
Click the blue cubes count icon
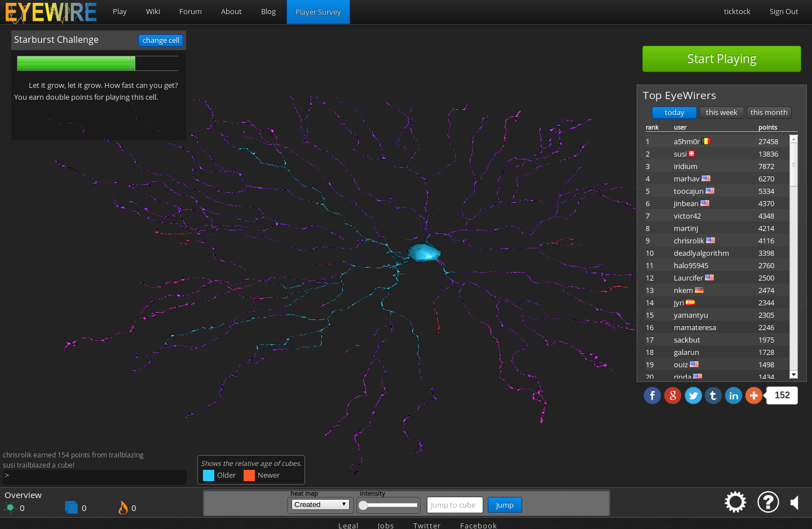click(72, 508)
